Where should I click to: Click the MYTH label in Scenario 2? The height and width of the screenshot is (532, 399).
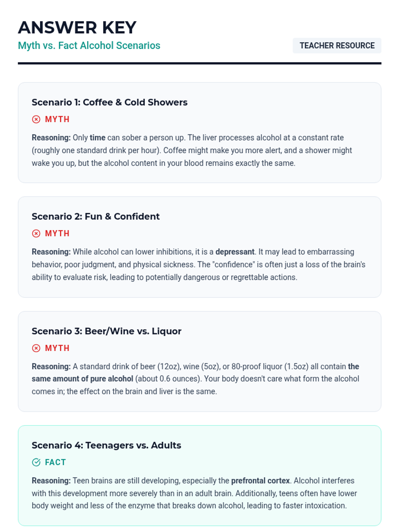pyautogui.click(x=57, y=233)
